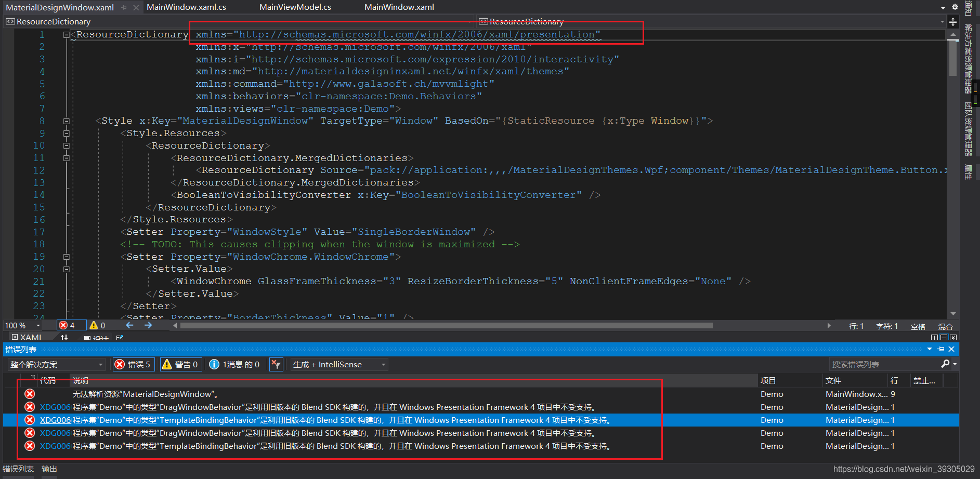Close the MaterialDesignWindow.xaml tab
The width and height of the screenshot is (980, 479).
[x=136, y=7]
